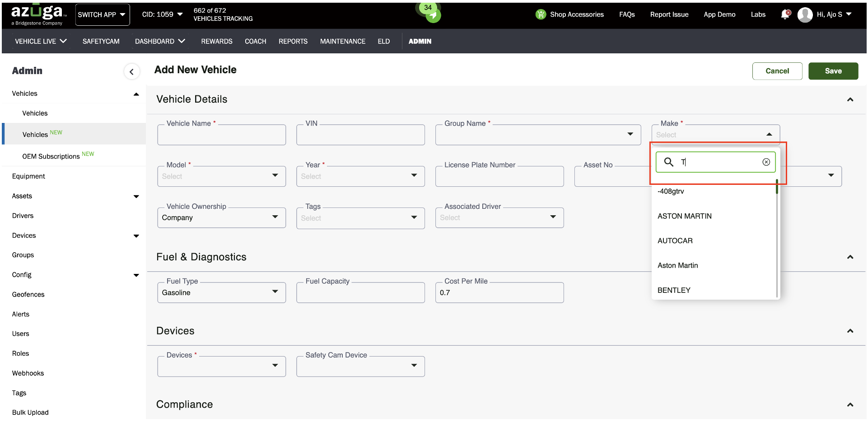Open ELD tab
The image size is (868, 424).
click(x=384, y=41)
